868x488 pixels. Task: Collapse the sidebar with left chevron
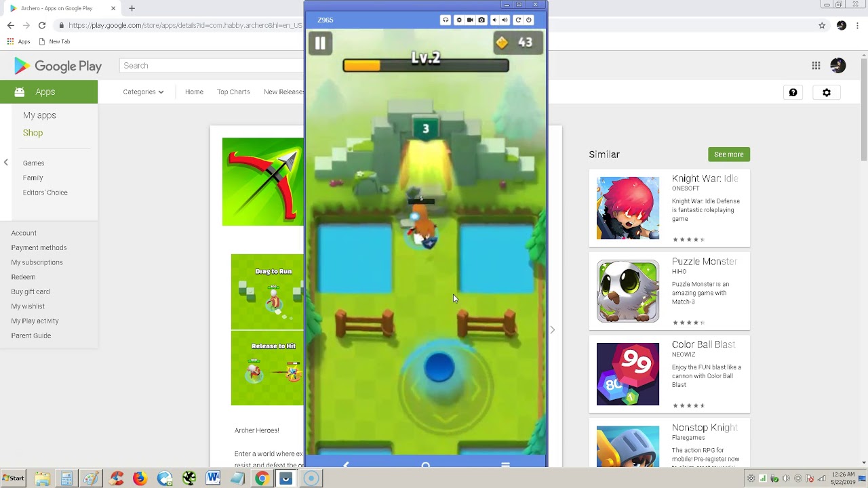(6, 162)
